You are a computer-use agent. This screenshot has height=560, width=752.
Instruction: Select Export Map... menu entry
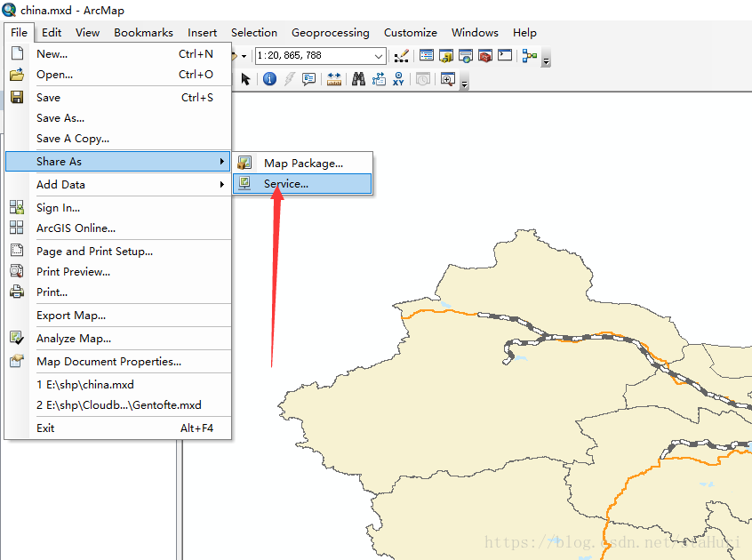pyautogui.click(x=118, y=315)
